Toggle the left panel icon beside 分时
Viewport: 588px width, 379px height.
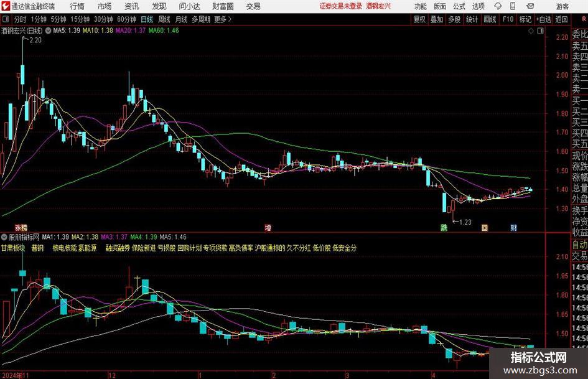(x=6, y=19)
